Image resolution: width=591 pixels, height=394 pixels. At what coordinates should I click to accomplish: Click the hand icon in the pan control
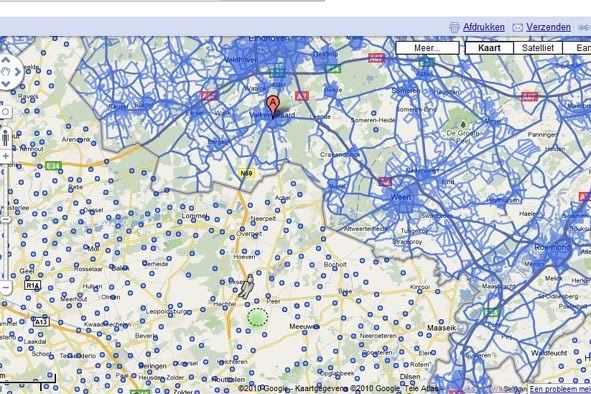click(x=6, y=72)
